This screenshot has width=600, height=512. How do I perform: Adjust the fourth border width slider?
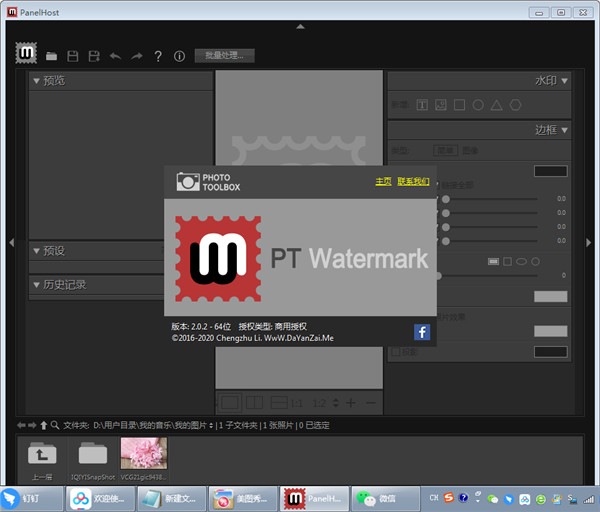[446, 241]
